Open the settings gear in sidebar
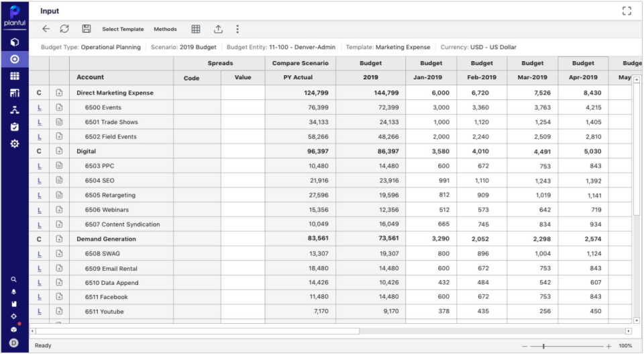 click(14, 144)
